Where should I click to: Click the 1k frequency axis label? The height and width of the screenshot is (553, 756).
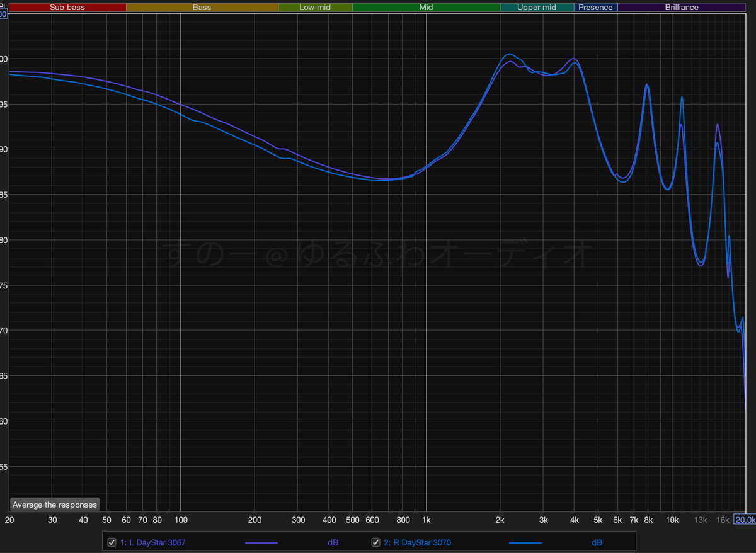pos(427,520)
